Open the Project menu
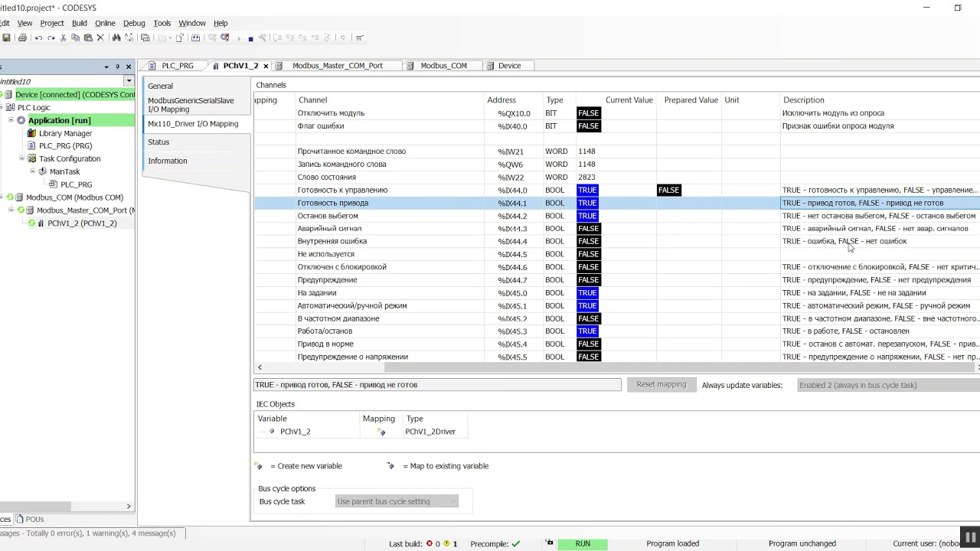 click(52, 23)
